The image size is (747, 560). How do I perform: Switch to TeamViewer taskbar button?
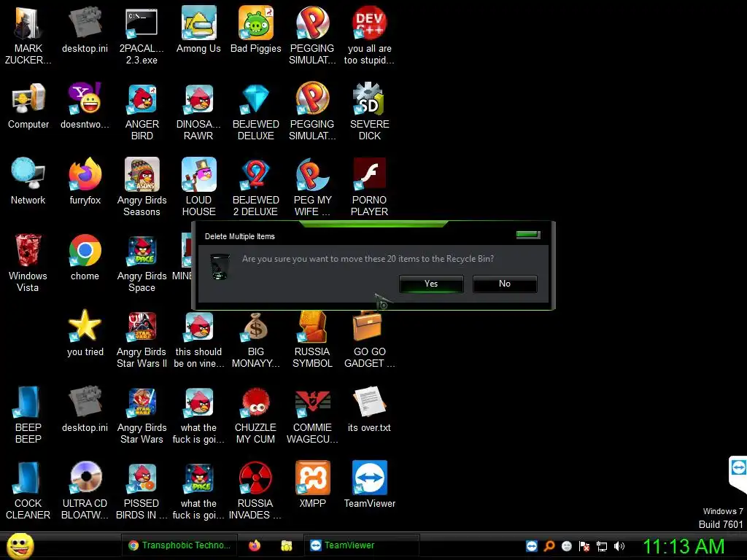click(362, 545)
